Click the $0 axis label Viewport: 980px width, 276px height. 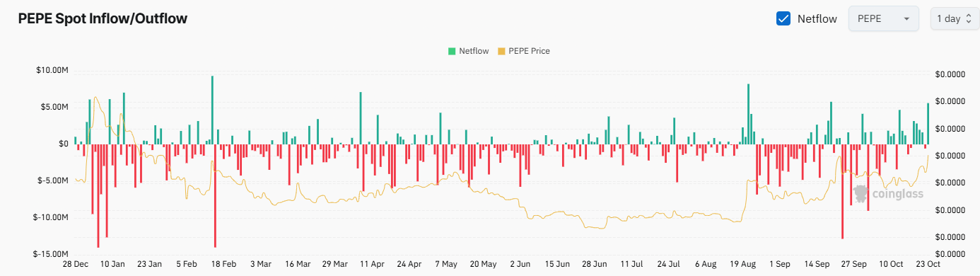64,144
